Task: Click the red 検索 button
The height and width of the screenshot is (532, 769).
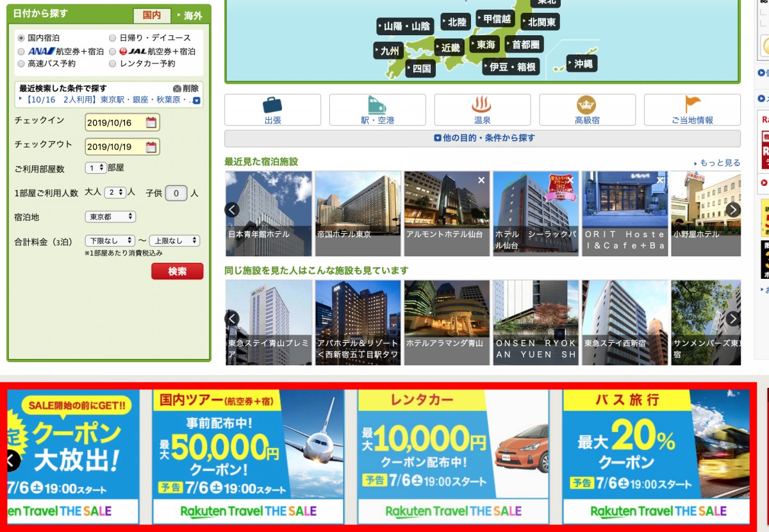Action: coord(178,271)
